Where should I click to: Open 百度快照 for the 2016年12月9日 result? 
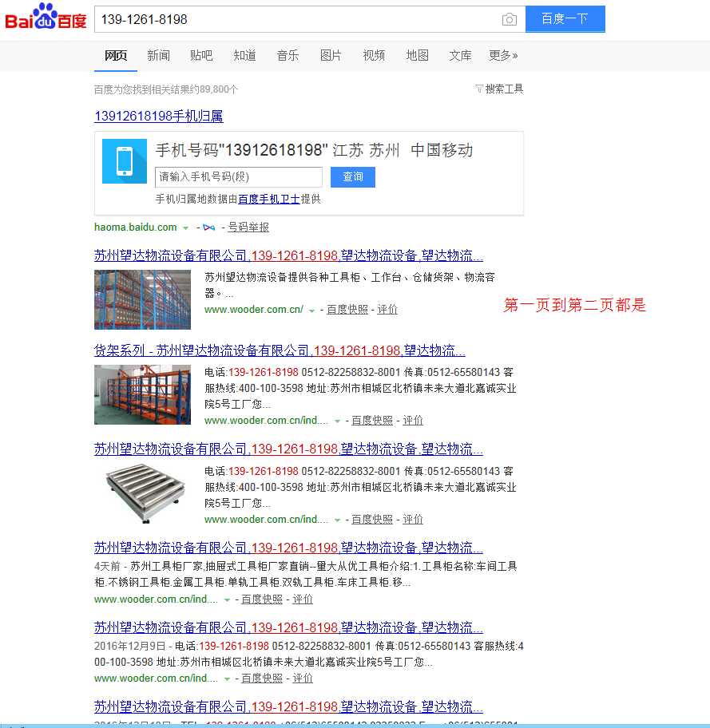(x=262, y=679)
